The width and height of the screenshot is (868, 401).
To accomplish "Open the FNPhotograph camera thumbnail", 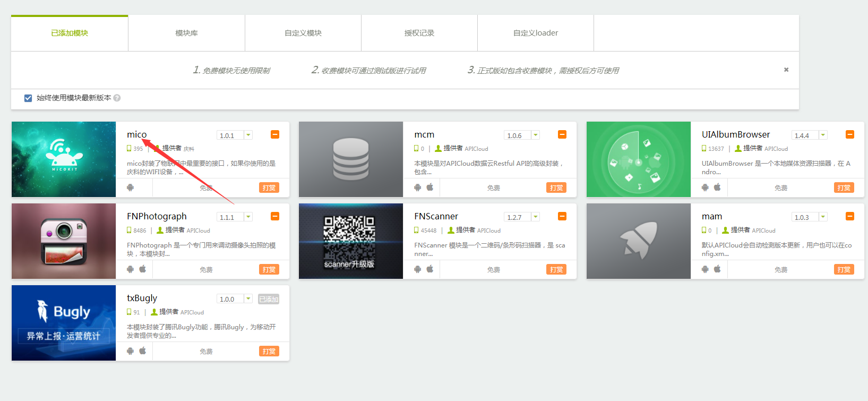I will (x=64, y=241).
